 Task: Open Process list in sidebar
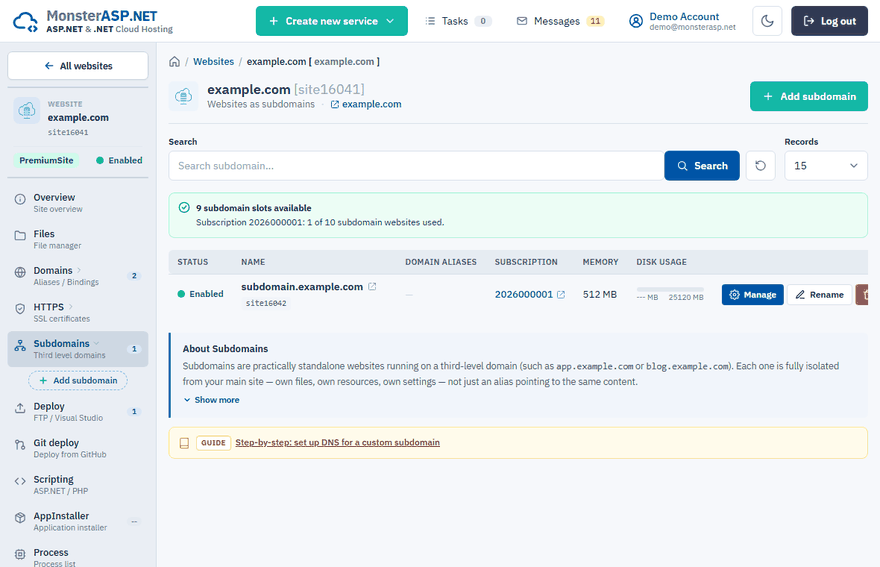pyautogui.click(x=78, y=557)
